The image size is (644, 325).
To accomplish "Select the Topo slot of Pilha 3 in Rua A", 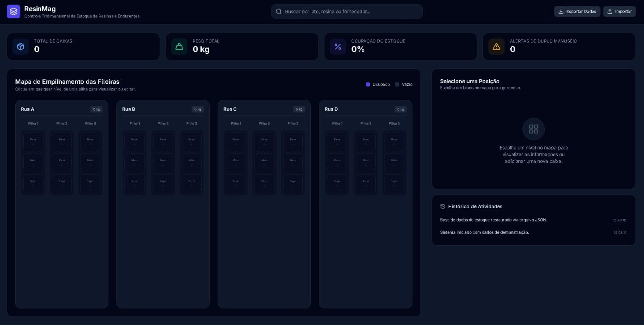I will point(90,184).
